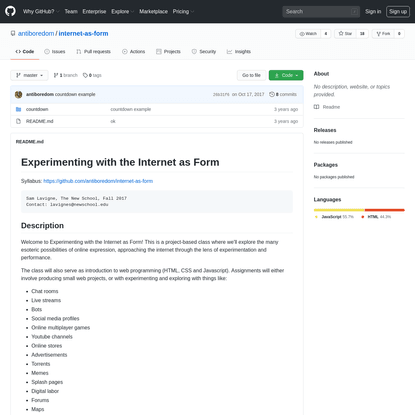Switch to the Issues tab
The image size is (415, 415).
tap(55, 52)
